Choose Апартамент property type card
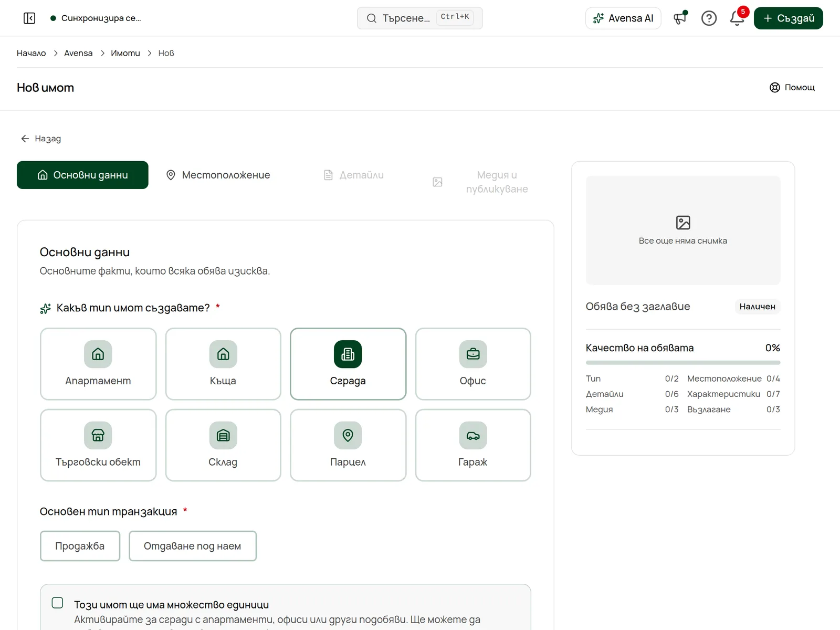The height and width of the screenshot is (630, 840). click(x=98, y=364)
